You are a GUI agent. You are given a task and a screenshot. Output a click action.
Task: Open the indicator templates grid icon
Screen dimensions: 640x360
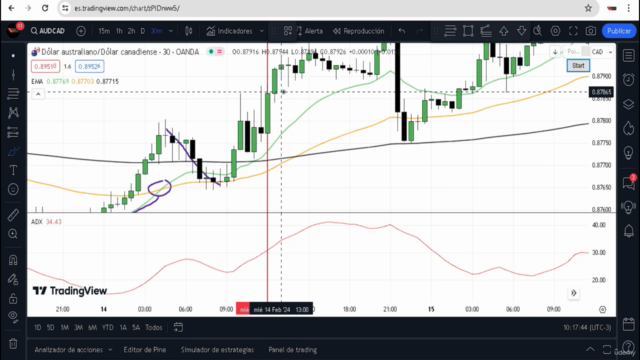point(288,31)
